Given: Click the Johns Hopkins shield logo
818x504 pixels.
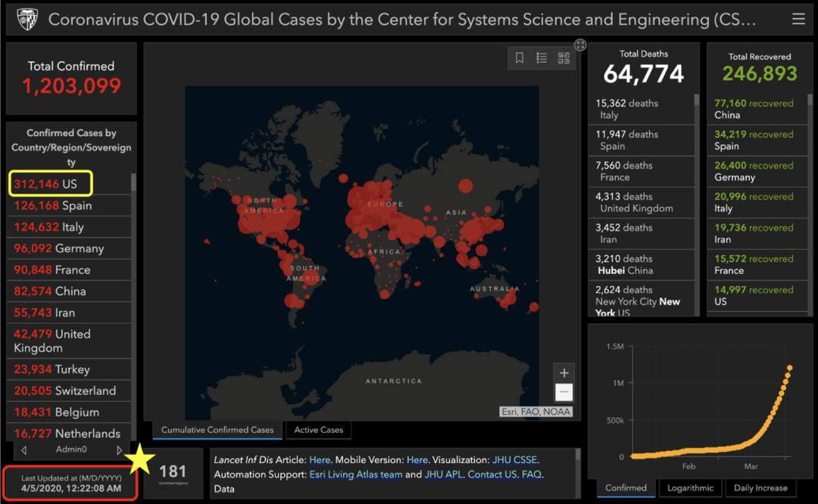Looking at the screenshot, I should click(27, 19).
